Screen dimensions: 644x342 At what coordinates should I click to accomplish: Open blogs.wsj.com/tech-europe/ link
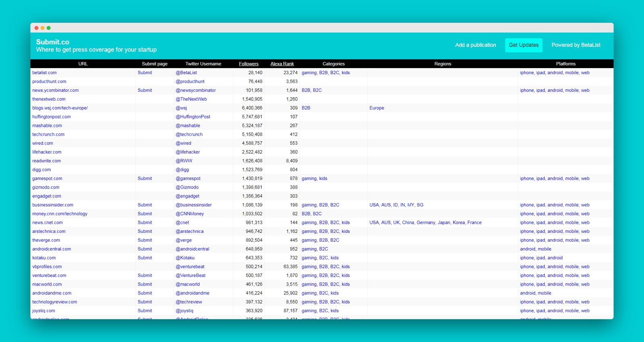click(x=60, y=108)
